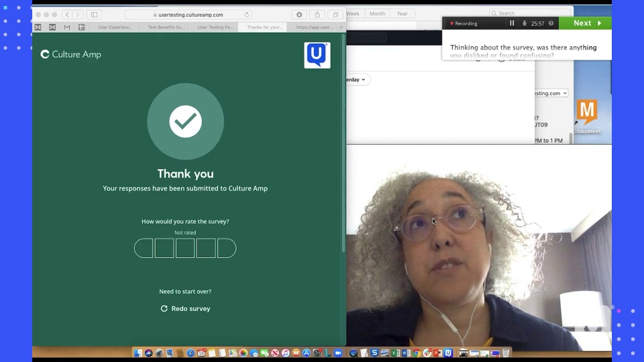
Task: Open GlobalMeet desktop shortcut
Action: 587,117
